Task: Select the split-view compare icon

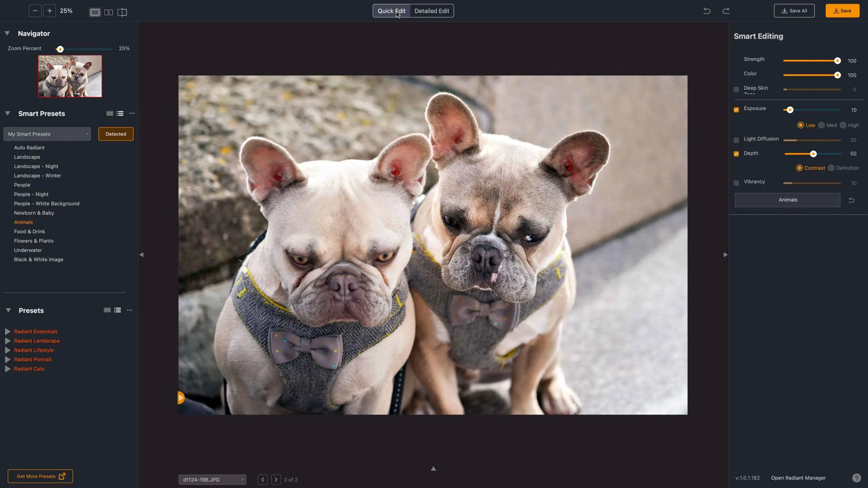Action: click(x=122, y=12)
